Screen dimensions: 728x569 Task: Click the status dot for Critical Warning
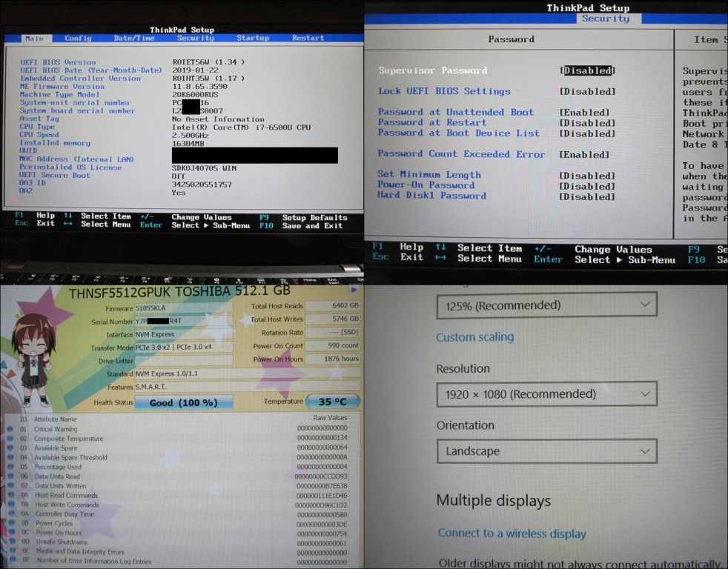[10, 429]
